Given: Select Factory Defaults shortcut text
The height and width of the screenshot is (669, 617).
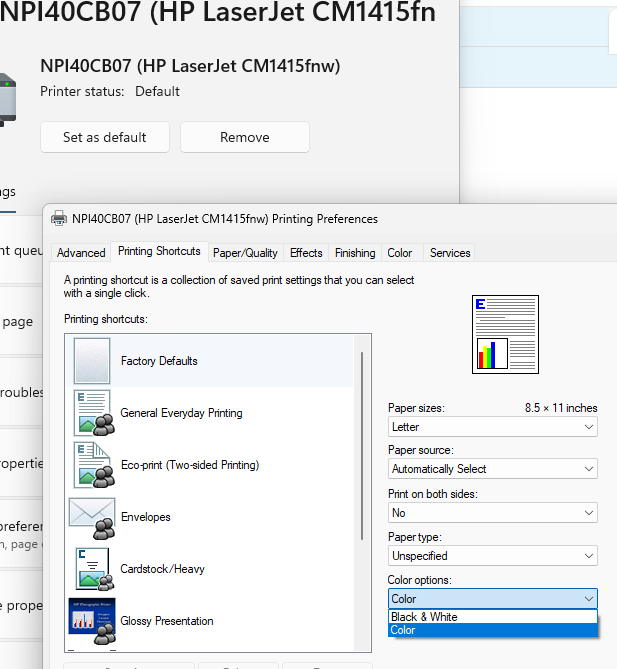Looking at the screenshot, I should (159, 361).
